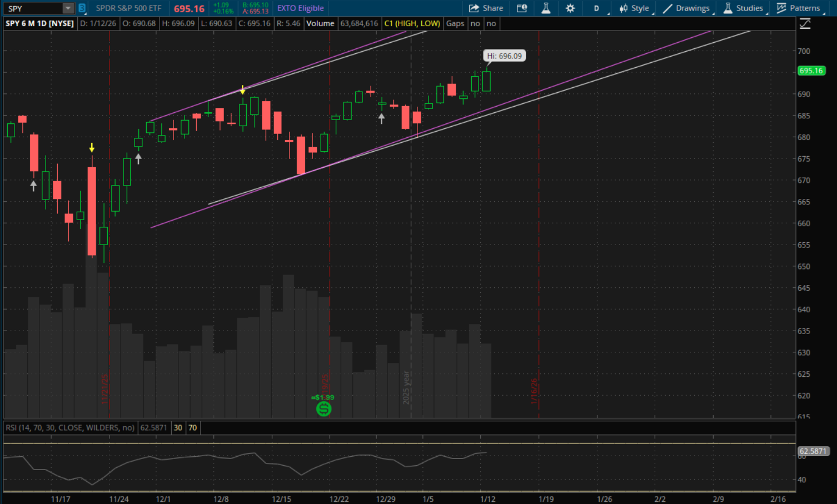The width and height of the screenshot is (837, 504).
Task: Click the flask Edit Studies icon
Action: [x=546, y=8]
